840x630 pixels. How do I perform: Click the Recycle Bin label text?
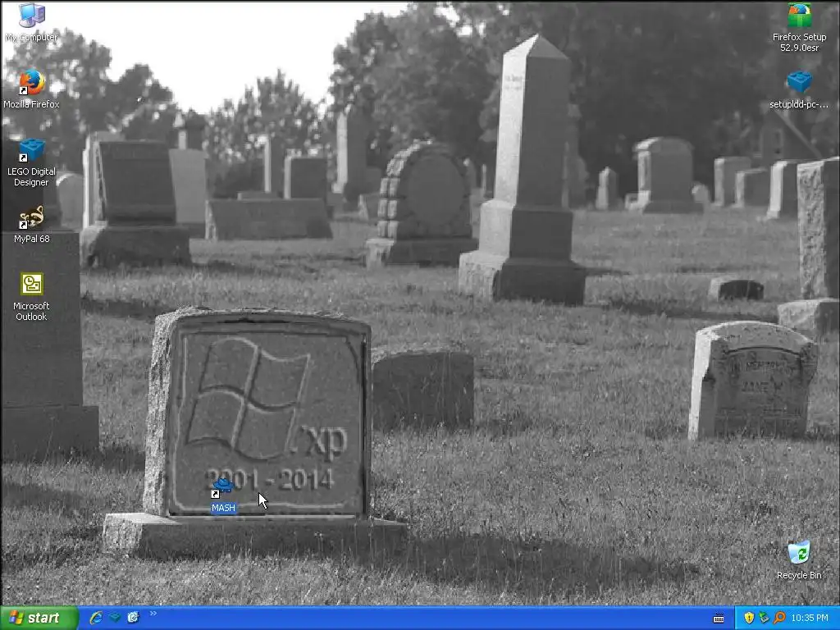click(799, 575)
